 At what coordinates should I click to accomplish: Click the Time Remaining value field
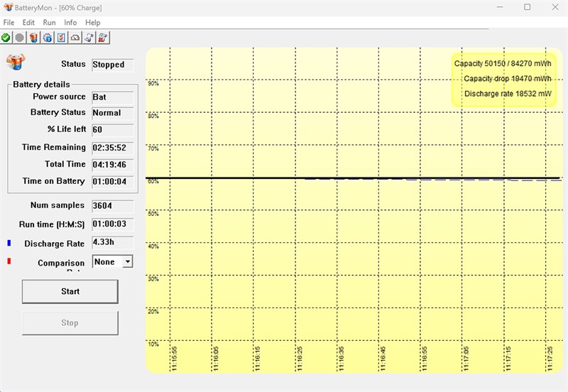click(x=113, y=148)
